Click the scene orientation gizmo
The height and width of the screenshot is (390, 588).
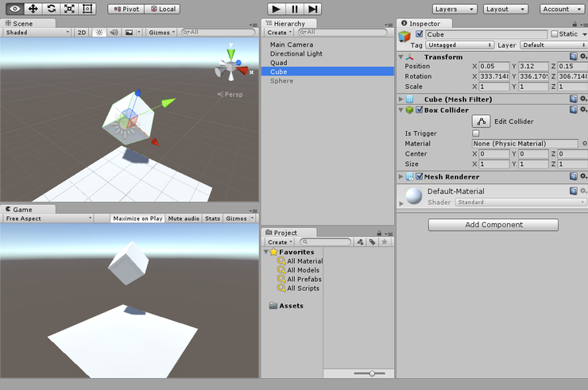(232, 66)
